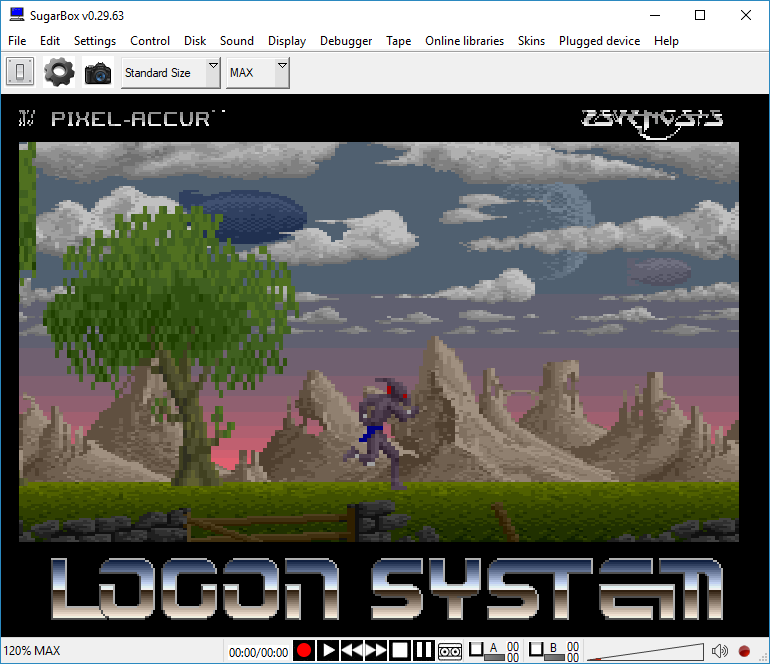Open the Display menu
The height and width of the screenshot is (664, 770).
[x=287, y=41]
